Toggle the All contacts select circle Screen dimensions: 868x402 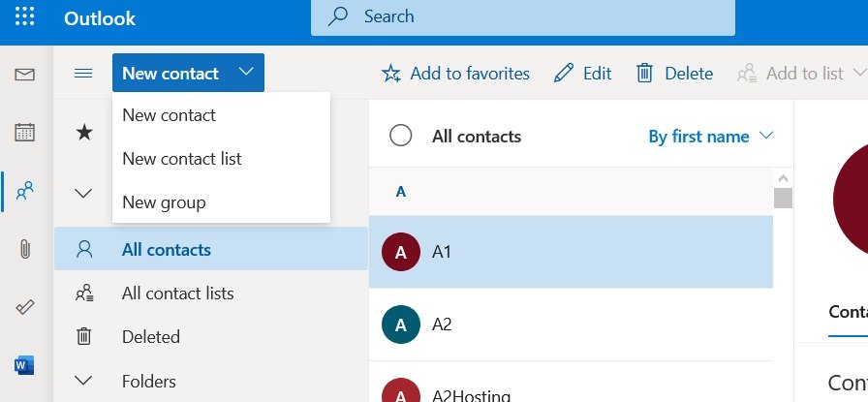400,137
